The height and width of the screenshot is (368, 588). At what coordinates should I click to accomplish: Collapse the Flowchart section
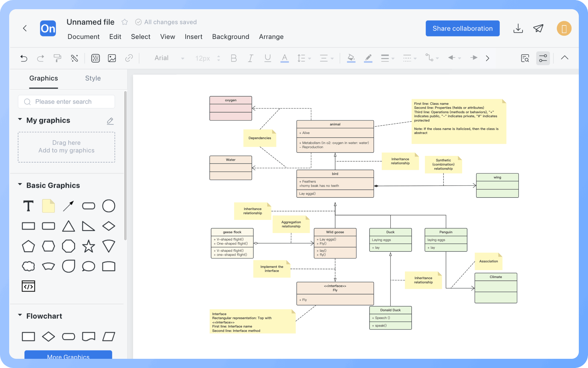(20, 315)
